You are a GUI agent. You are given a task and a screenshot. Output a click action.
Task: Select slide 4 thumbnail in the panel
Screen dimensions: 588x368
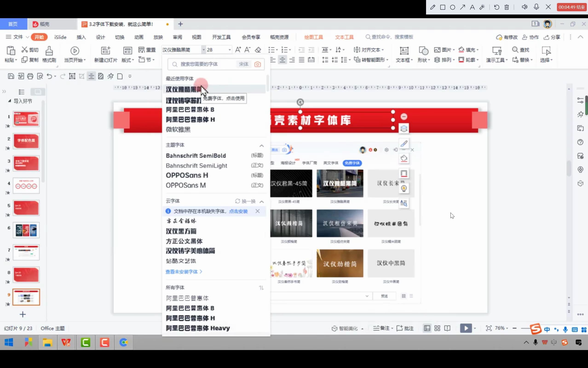point(26,186)
